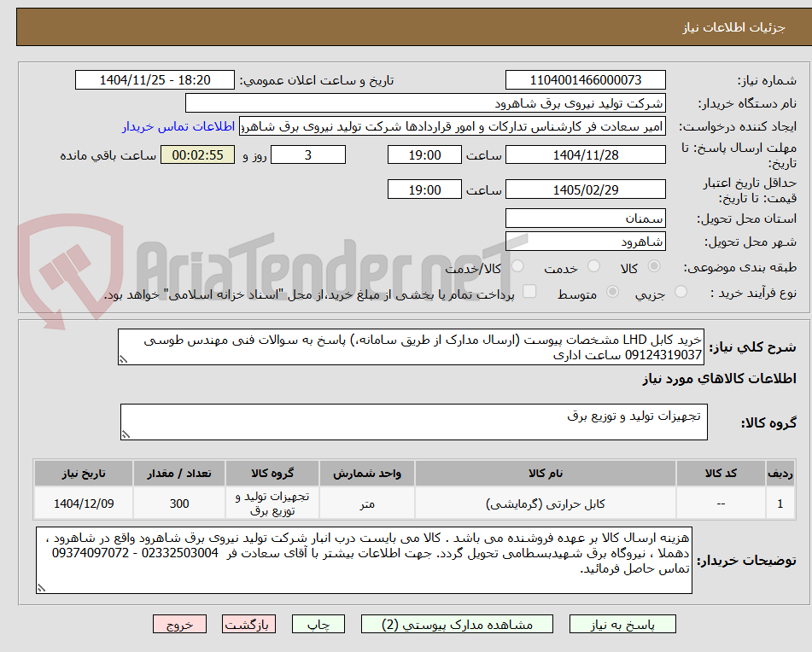Select the خدمت radio button
Image resolution: width=812 pixels, height=652 pixels.
594,266
